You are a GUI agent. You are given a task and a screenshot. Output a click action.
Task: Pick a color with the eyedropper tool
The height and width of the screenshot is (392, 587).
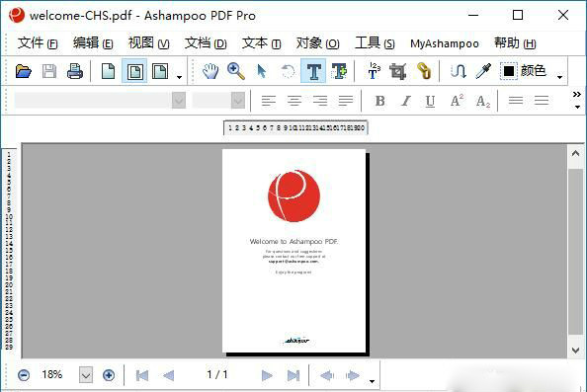point(483,71)
